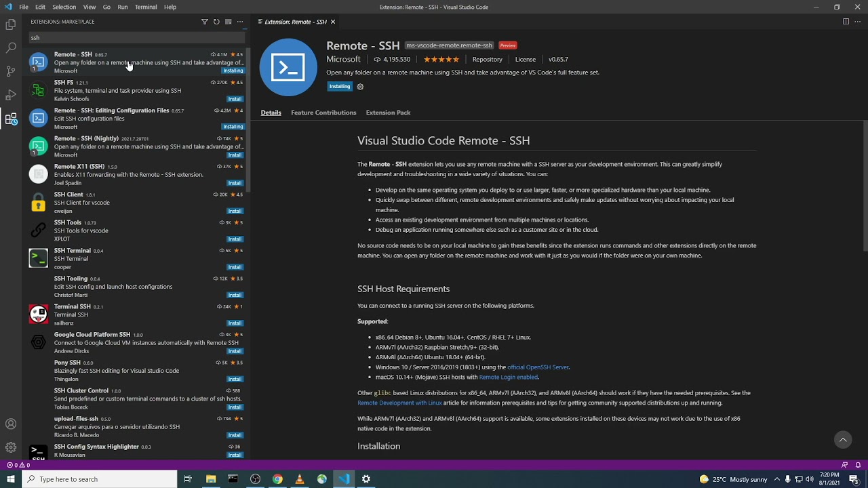The height and width of the screenshot is (488, 868).
Task: Install the SSH Client extension
Action: (x=235, y=211)
